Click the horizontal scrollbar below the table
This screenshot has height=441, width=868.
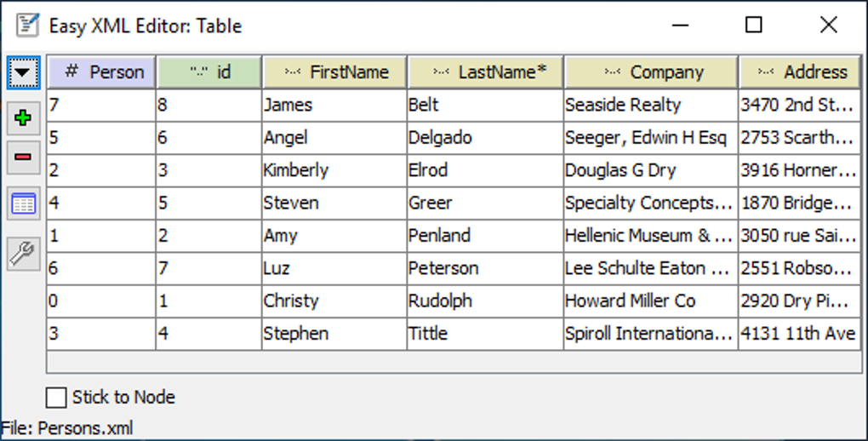[454, 362]
